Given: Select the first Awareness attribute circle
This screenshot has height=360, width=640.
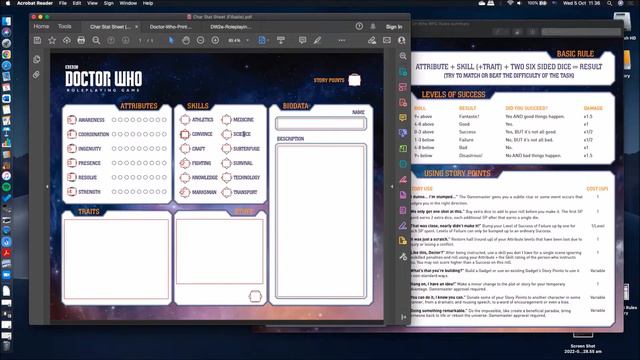Looking at the screenshot, I should pyautogui.click(x=114, y=120).
